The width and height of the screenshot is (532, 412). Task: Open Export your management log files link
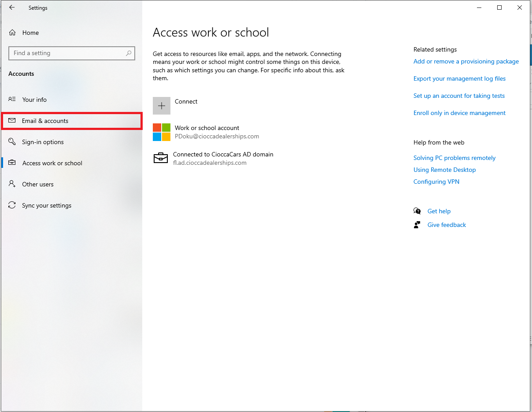click(459, 78)
